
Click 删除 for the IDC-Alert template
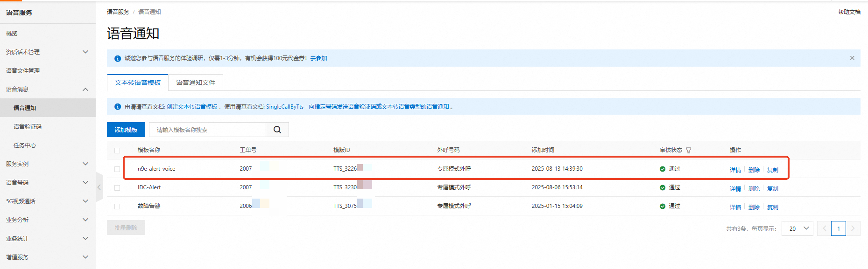pos(754,189)
